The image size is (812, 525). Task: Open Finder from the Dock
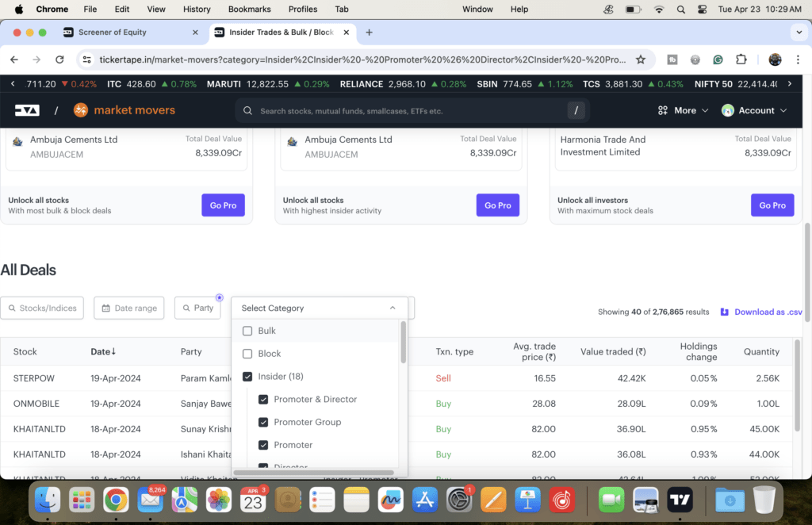tap(47, 500)
